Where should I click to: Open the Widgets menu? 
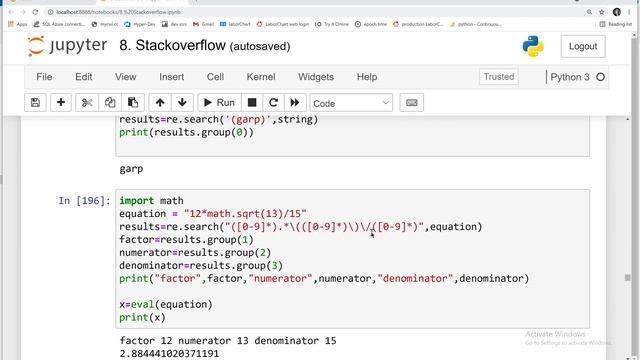[x=316, y=77]
